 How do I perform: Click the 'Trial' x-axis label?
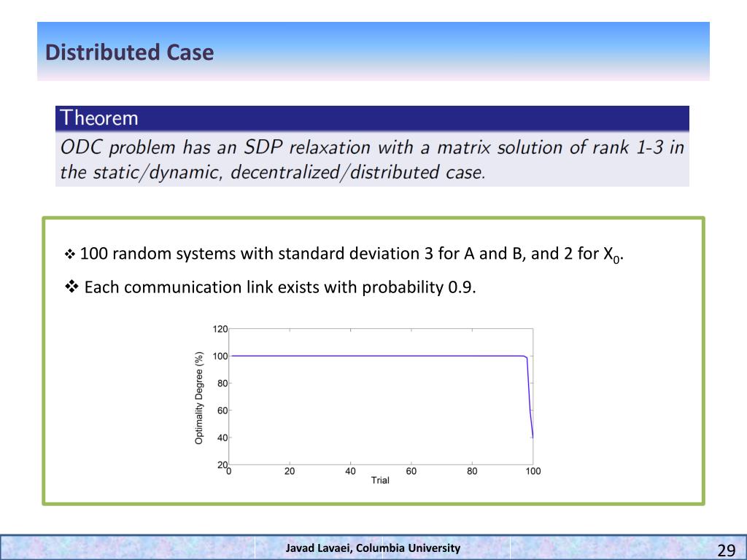(380, 481)
